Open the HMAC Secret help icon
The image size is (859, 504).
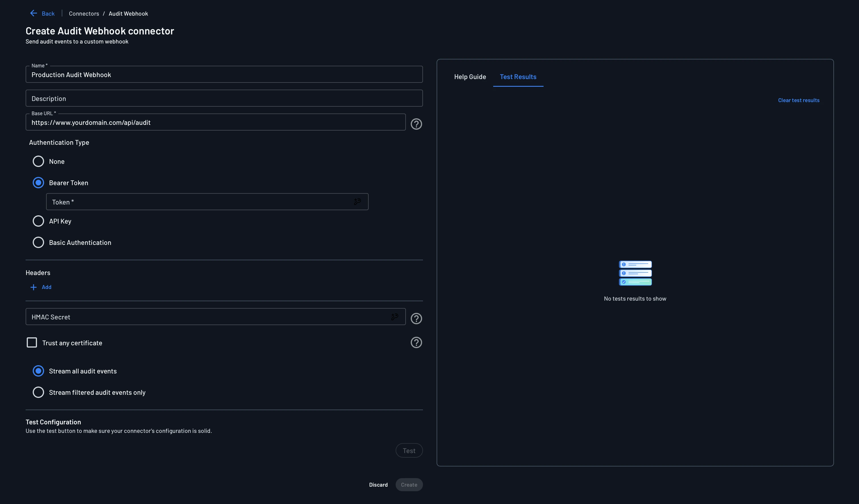pyautogui.click(x=416, y=319)
